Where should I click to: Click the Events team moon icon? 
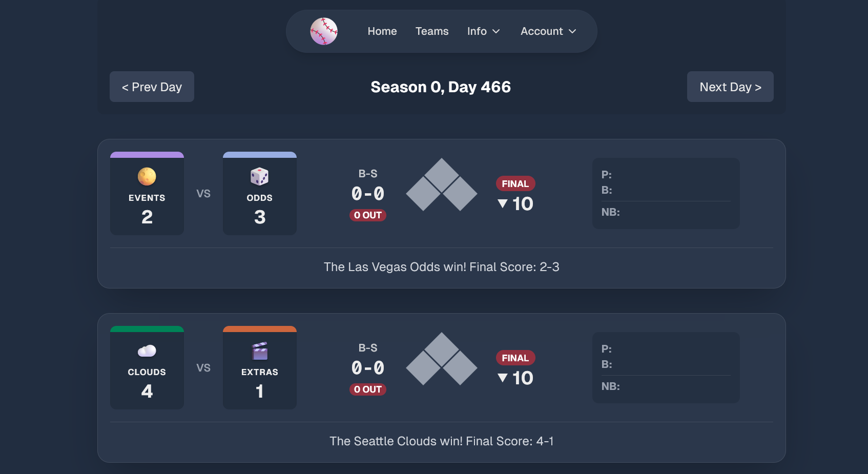[147, 176]
